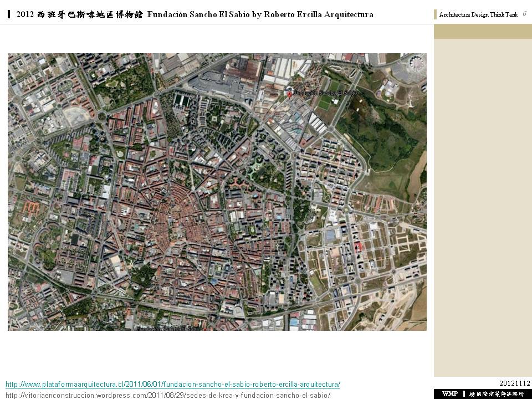Click the date 20121112
Screen dimensions: 532x399
[515, 383]
